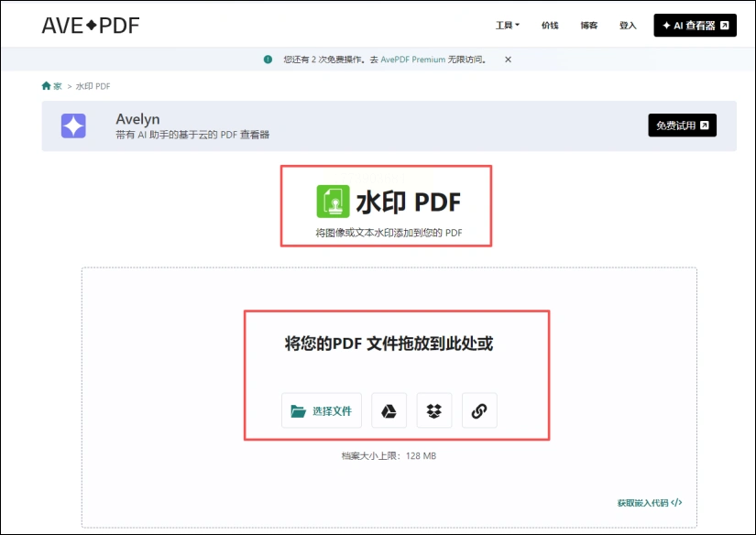Click the 档案大小上限: 128 MB text
This screenshot has width=756, height=535.
click(389, 455)
